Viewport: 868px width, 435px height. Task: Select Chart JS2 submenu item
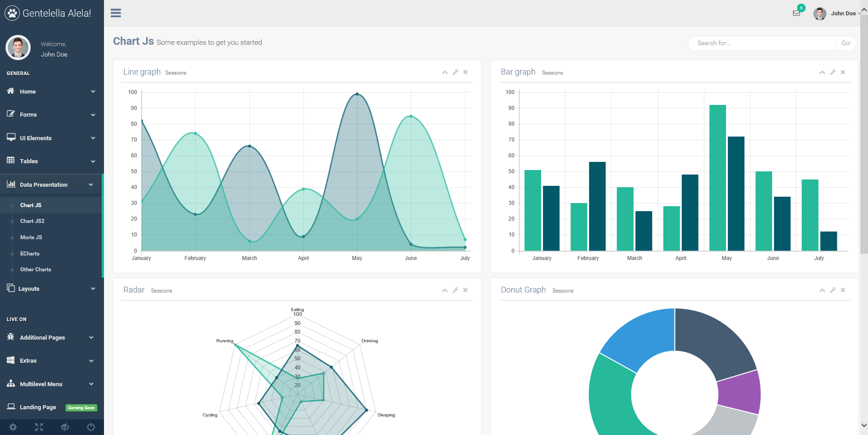(x=32, y=221)
